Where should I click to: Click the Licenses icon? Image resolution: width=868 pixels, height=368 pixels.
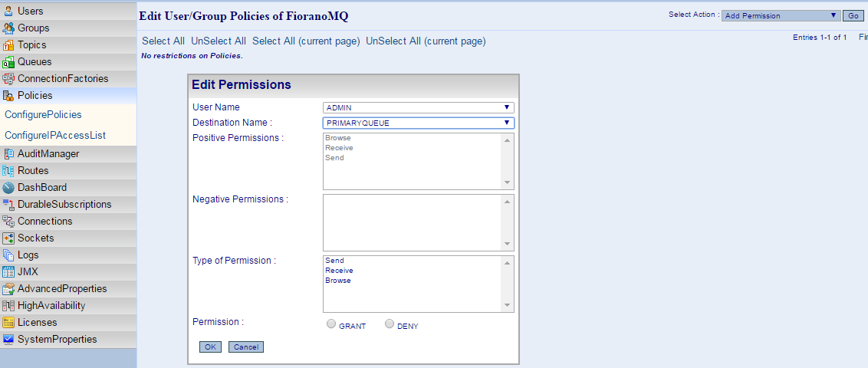8,323
